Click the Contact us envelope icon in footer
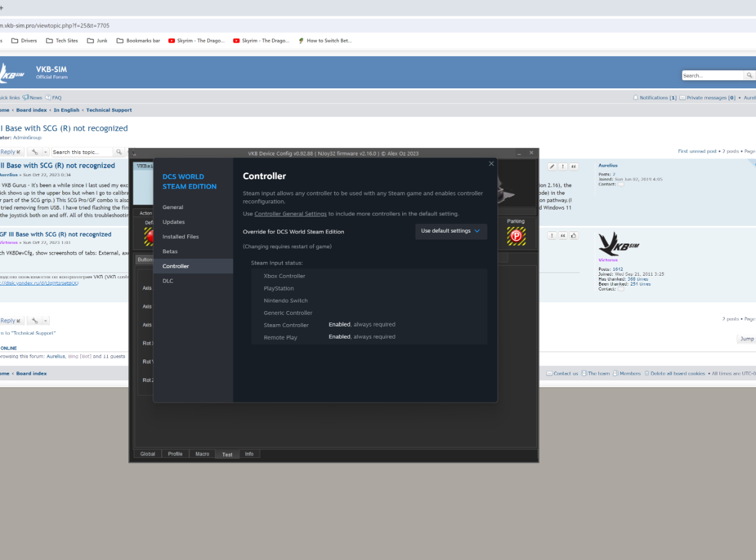The image size is (756, 560). tap(549, 373)
